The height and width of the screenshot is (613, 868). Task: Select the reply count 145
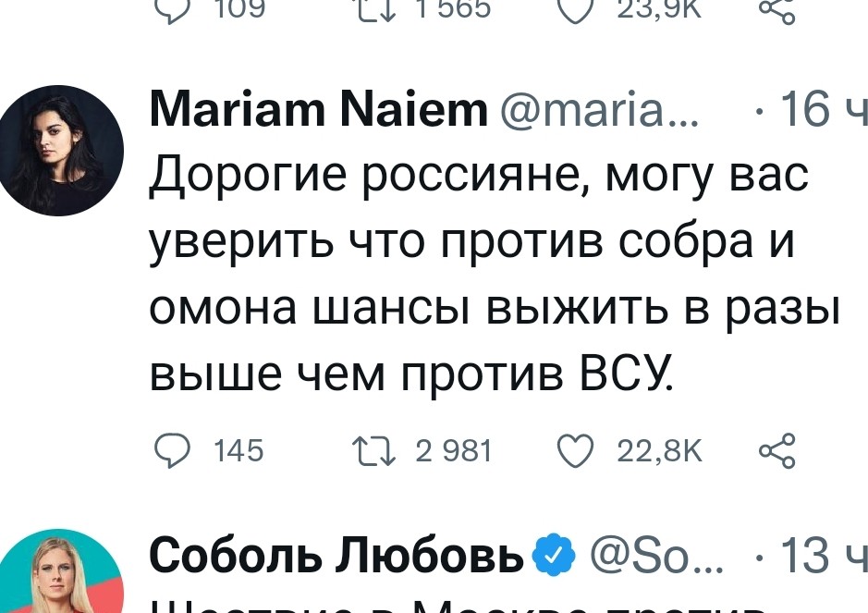pos(236,450)
